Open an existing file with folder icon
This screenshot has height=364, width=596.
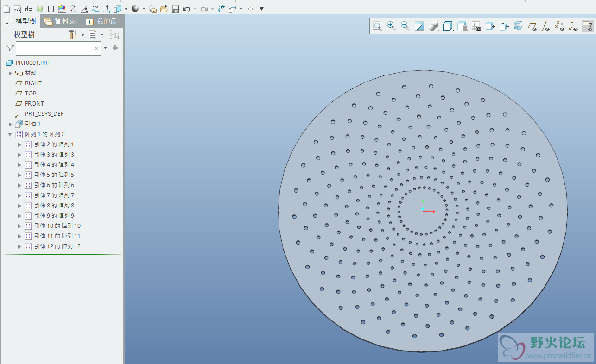[164, 9]
